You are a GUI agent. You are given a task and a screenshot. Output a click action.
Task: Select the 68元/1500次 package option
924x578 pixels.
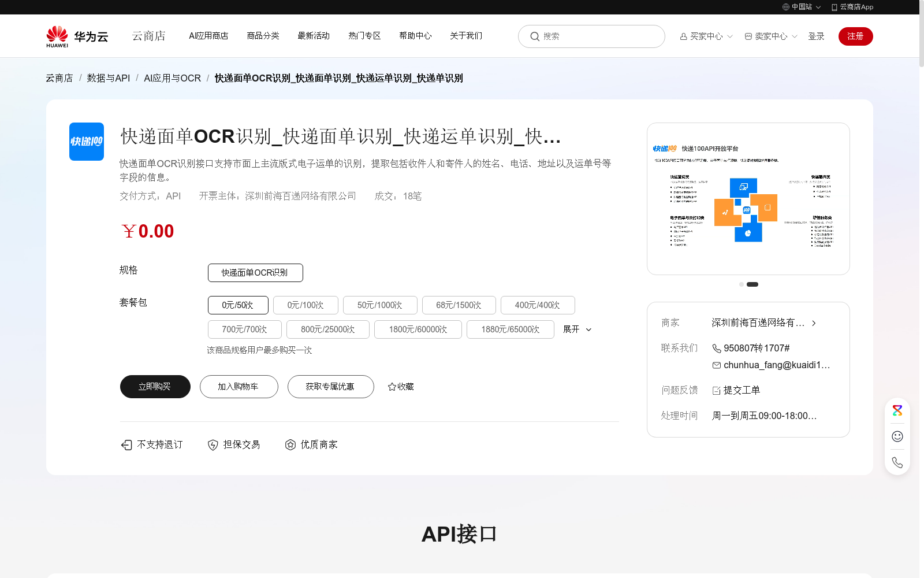[x=459, y=305]
